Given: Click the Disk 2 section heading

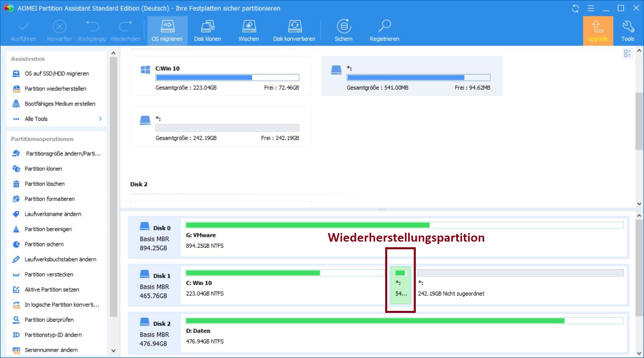Looking at the screenshot, I should 139,184.
